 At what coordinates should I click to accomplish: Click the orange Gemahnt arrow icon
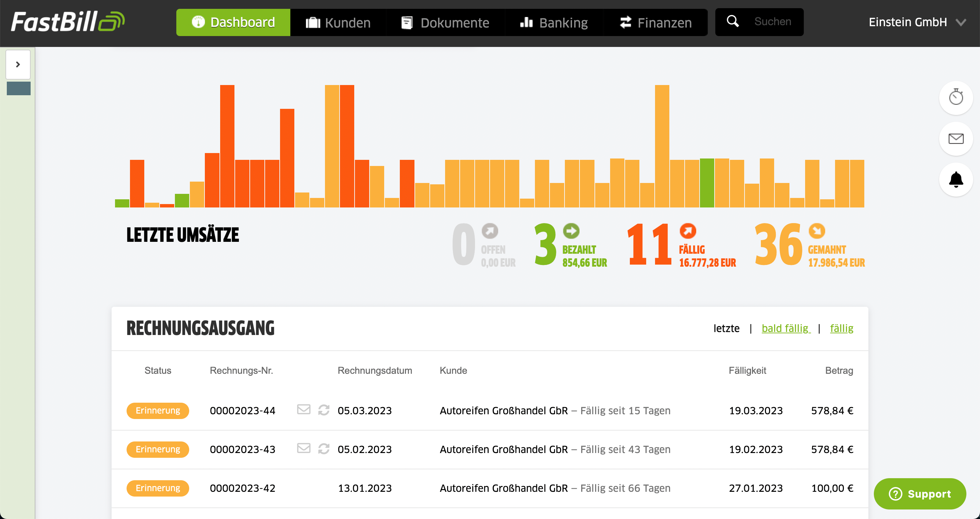tap(816, 231)
